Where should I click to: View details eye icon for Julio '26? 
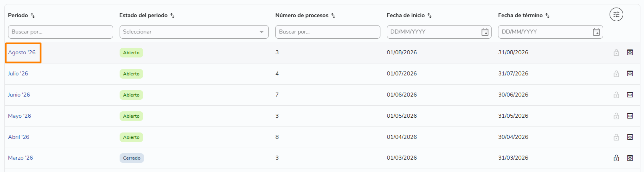coord(630,73)
